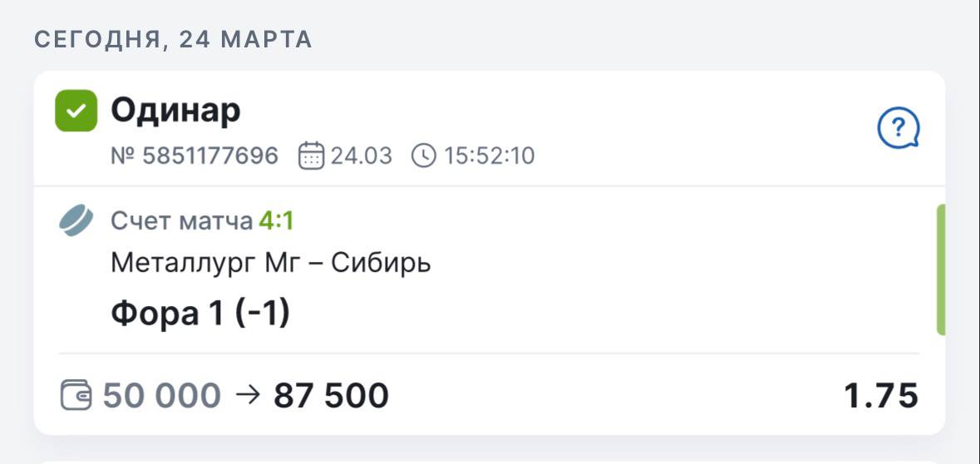Click the 50 000 stake amount
The width and height of the screenshot is (980, 464).
pos(162,396)
